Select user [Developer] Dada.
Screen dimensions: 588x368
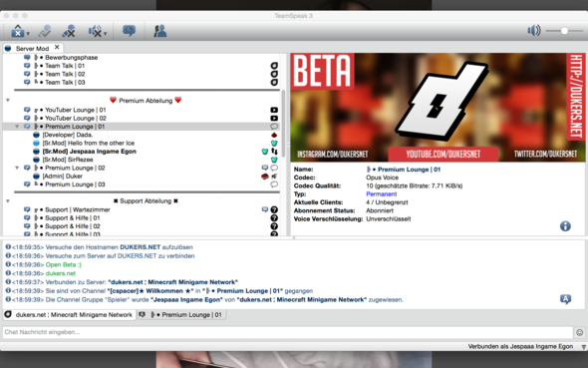(x=68, y=135)
